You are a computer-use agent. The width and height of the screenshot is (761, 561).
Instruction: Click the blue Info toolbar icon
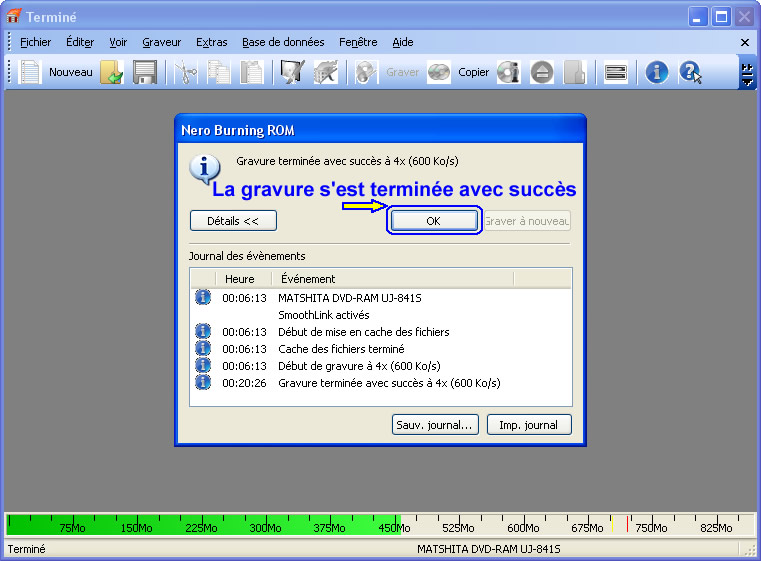pos(656,72)
